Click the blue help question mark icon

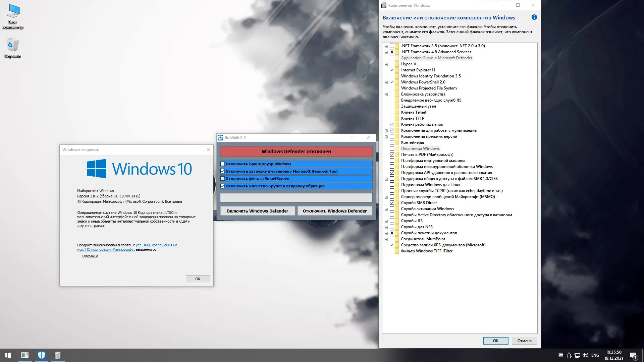(x=534, y=17)
